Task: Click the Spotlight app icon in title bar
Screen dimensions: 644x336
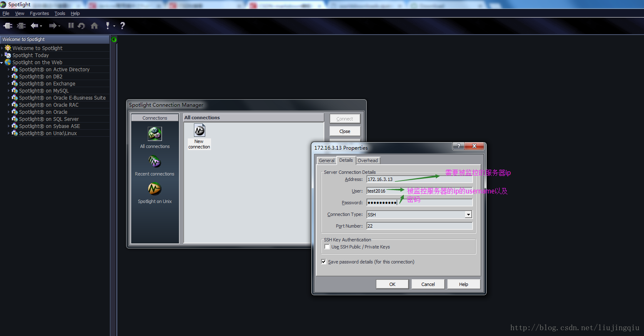Action: point(3,5)
